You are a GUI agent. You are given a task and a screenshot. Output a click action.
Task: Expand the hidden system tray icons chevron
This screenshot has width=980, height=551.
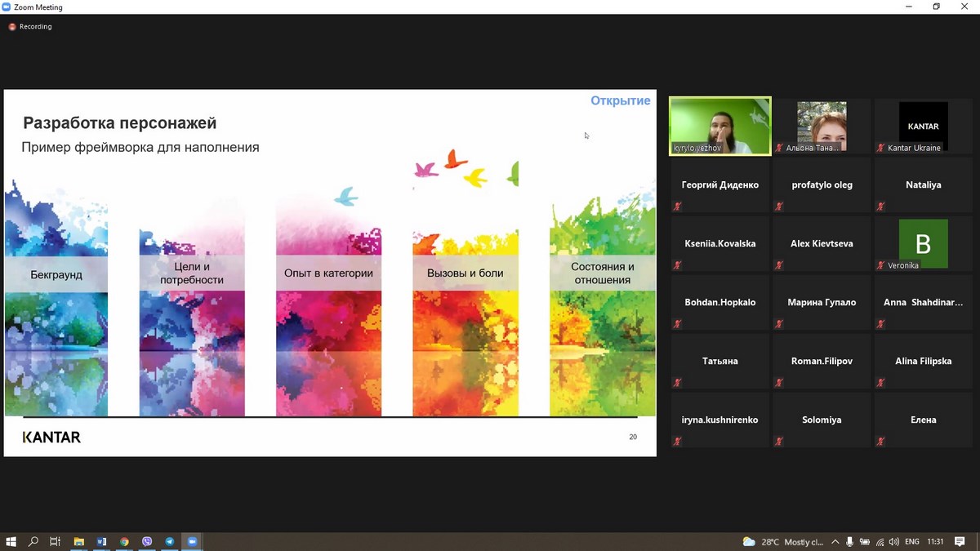click(x=835, y=542)
